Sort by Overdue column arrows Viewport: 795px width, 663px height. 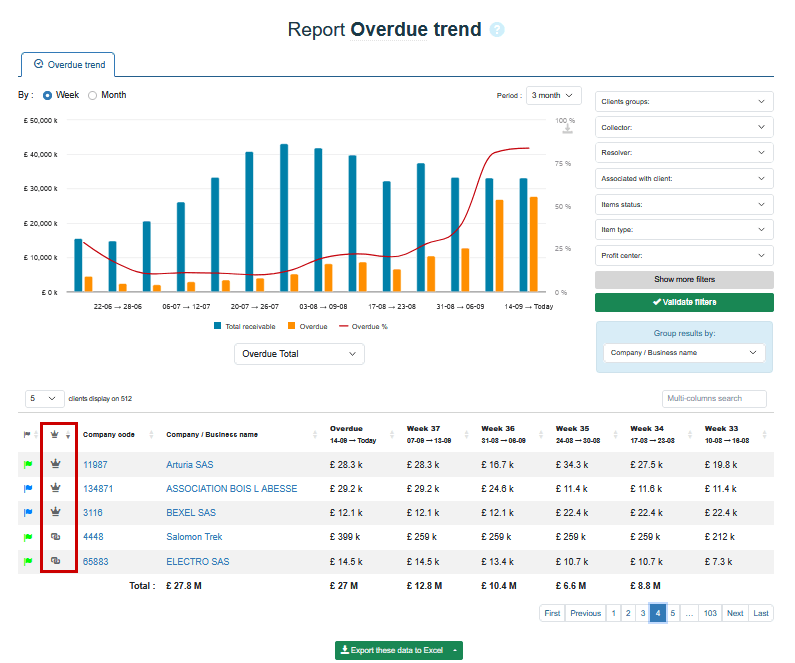tap(392, 434)
